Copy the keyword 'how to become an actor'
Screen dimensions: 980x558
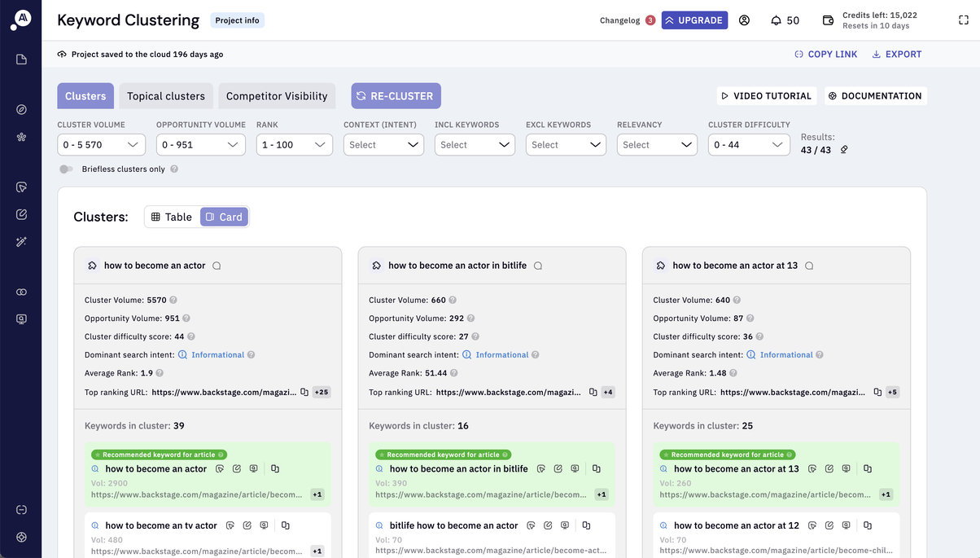point(274,468)
